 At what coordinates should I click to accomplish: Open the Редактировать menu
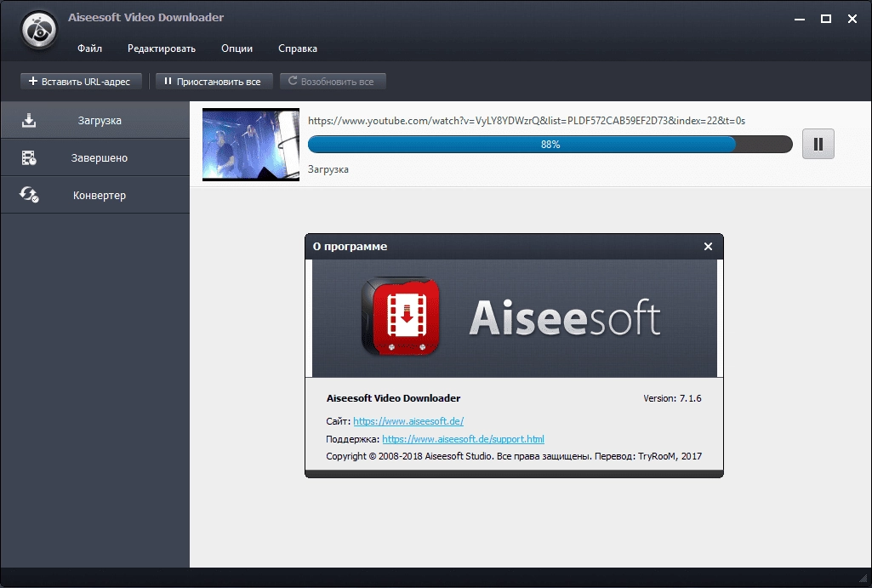coord(162,49)
